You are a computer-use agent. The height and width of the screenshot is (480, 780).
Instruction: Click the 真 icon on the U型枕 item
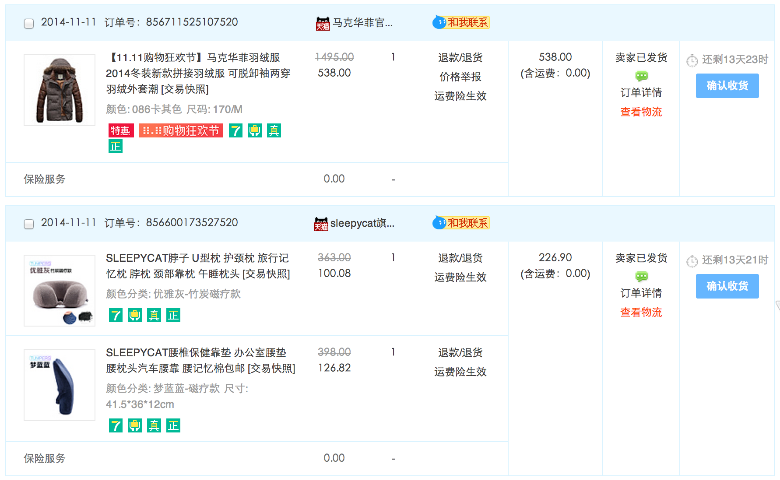tap(154, 315)
